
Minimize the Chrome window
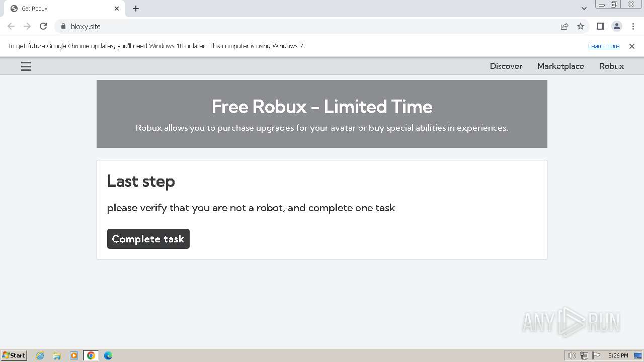[602, 5]
